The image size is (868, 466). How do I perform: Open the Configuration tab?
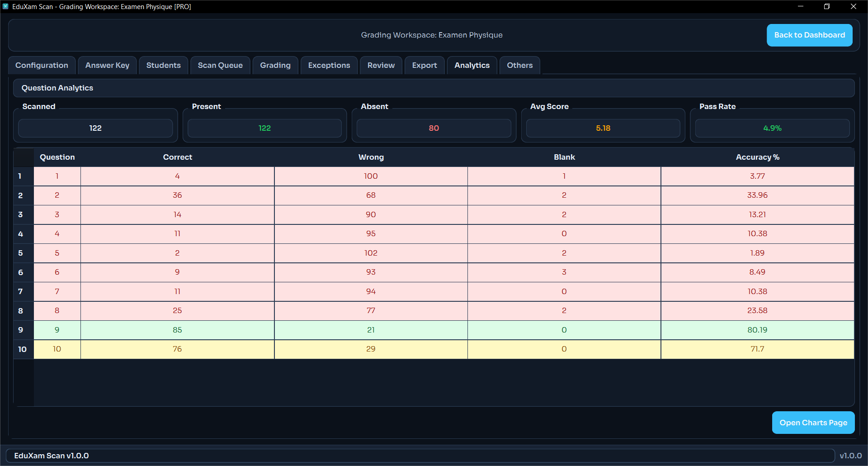point(42,65)
